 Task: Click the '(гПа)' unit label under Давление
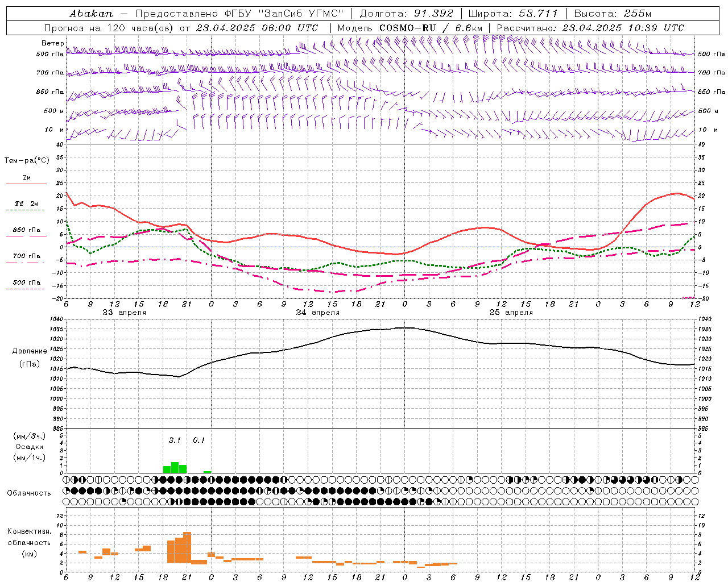tap(30, 364)
